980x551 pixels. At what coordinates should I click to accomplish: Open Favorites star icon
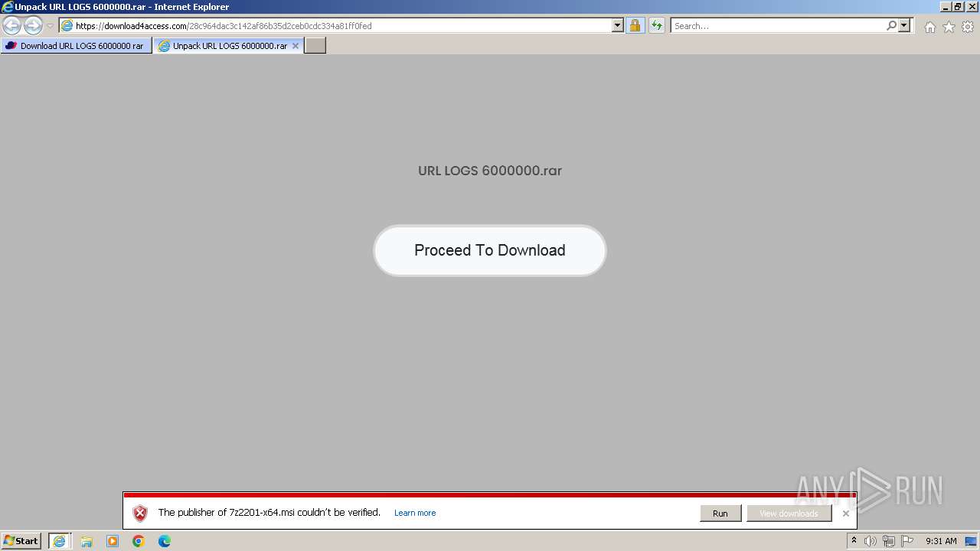pyautogui.click(x=949, y=27)
